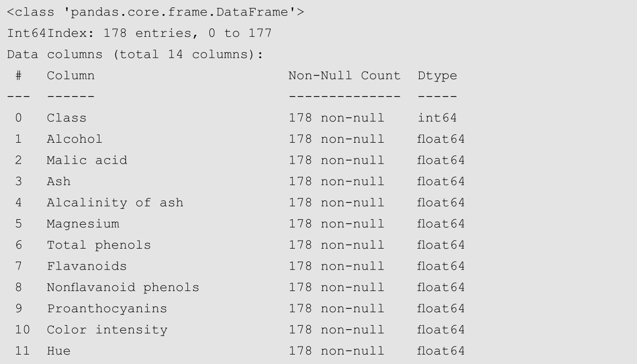Select the 'Class' column name
The image size is (637, 364).
point(67,118)
